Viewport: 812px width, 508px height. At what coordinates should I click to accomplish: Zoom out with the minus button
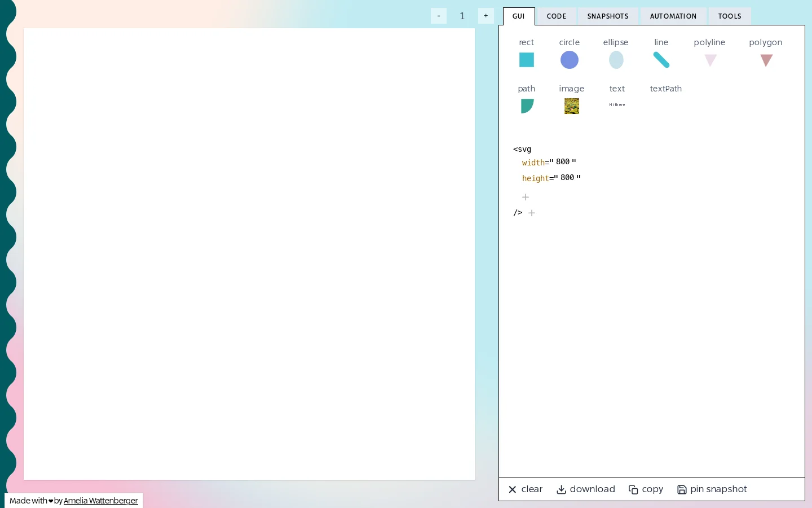[439, 16]
